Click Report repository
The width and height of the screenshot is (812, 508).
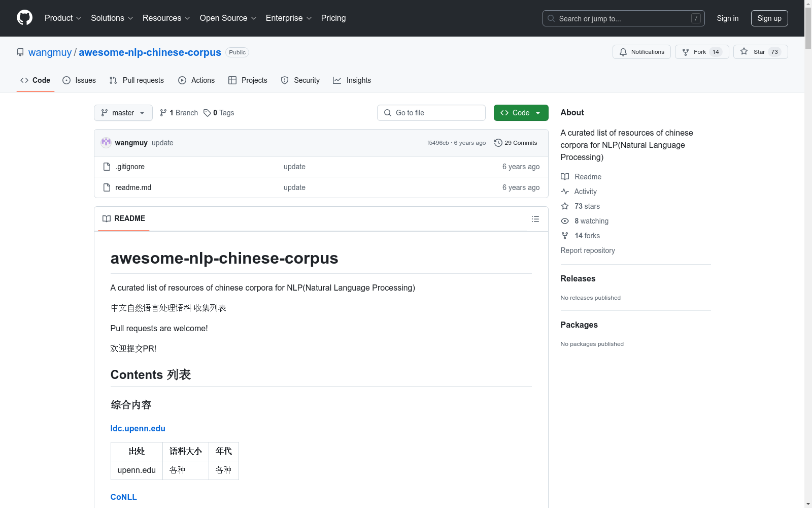coord(588,250)
